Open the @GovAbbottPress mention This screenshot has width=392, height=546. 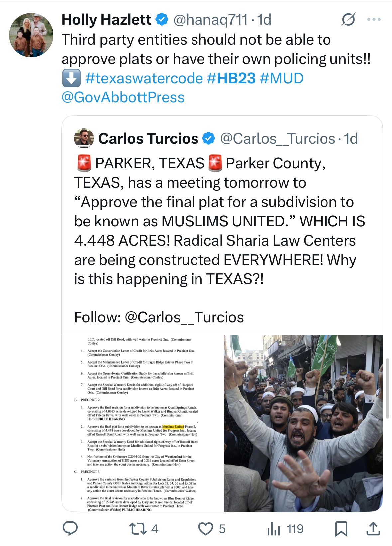tap(123, 97)
